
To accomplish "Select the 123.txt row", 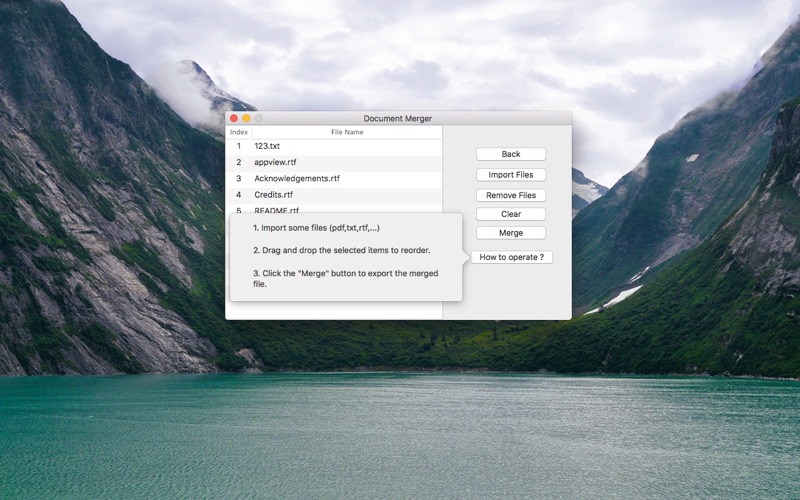I will [334, 146].
